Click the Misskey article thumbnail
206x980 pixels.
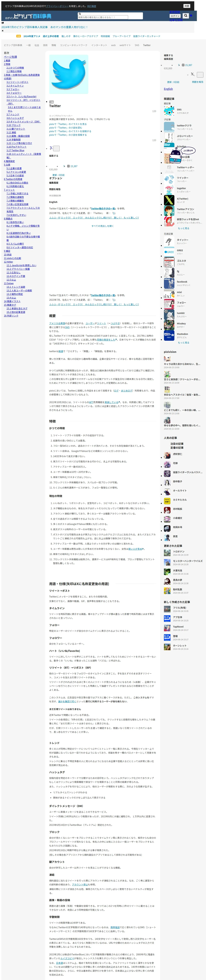click(x=169, y=325)
